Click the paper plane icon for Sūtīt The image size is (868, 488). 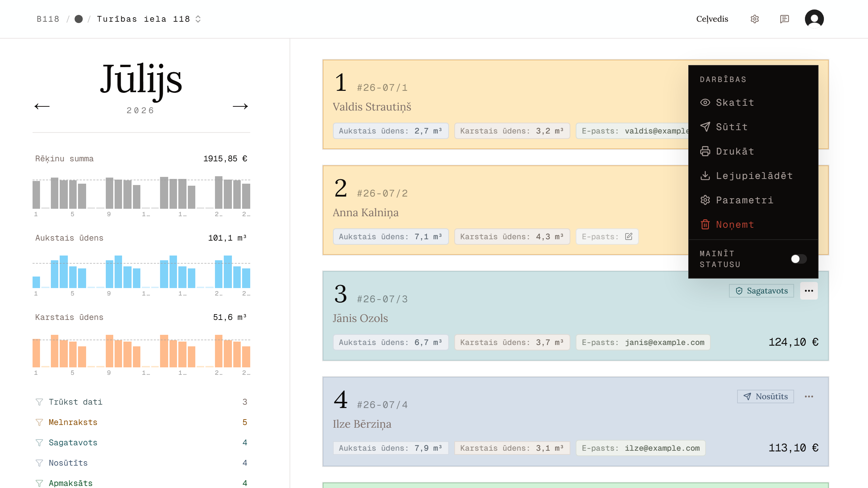click(705, 127)
